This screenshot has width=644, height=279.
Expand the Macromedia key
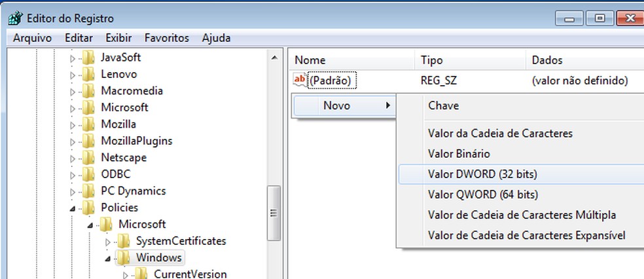click(73, 92)
